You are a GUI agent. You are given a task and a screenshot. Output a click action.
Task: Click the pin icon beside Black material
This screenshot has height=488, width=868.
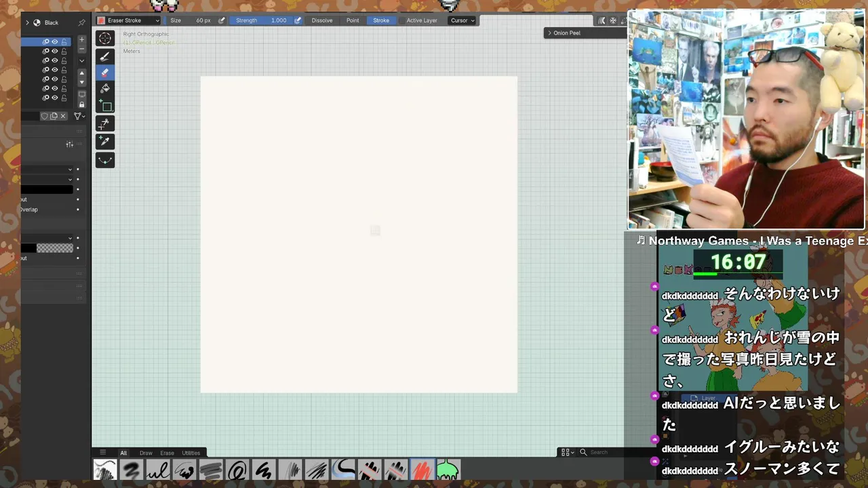pyautogui.click(x=82, y=22)
